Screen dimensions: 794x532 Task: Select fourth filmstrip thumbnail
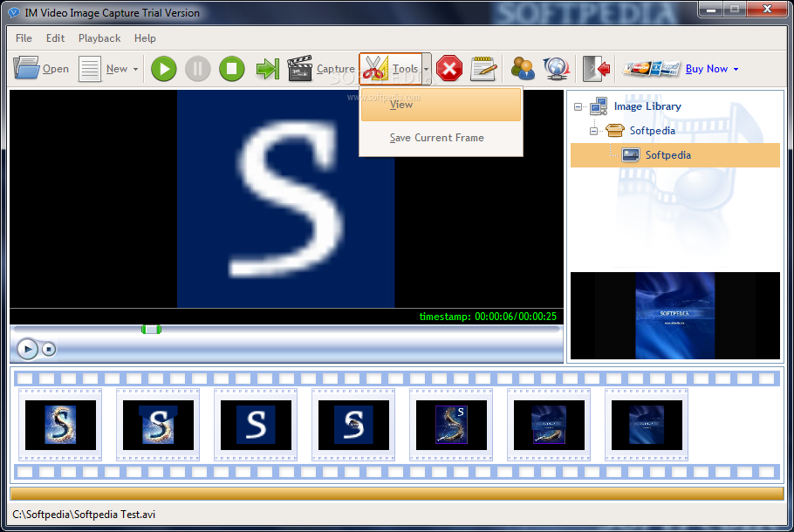[x=353, y=425]
